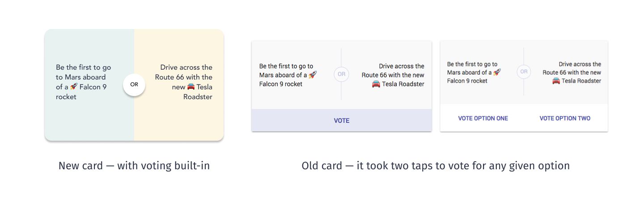Click the OR circle in the card with the single VOTE button
This screenshot has width=644, height=201.
[342, 74]
